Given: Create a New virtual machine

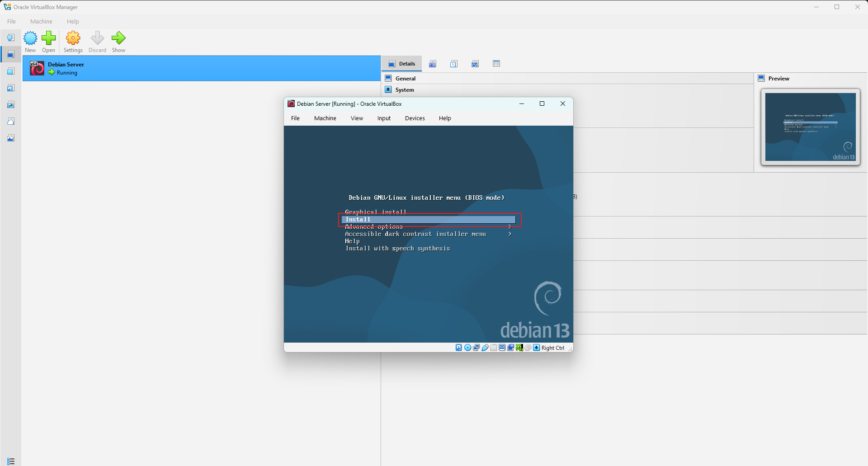Looking at the screenshot, I should [x=30, y=41].
